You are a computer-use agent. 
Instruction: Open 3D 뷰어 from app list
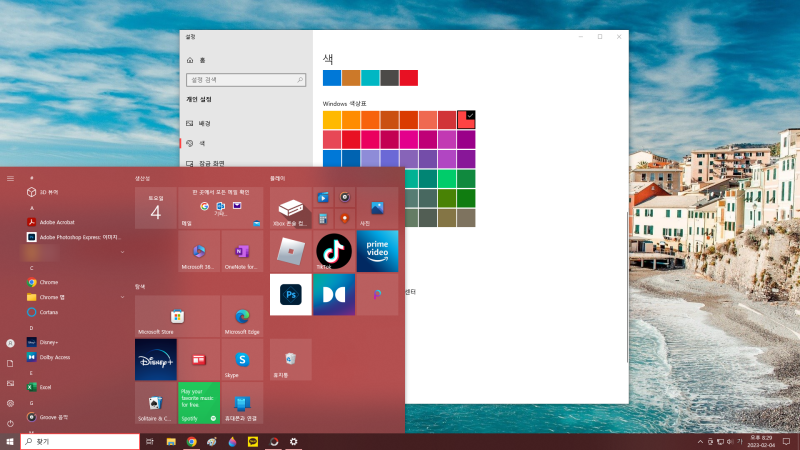tap(76, 192)
